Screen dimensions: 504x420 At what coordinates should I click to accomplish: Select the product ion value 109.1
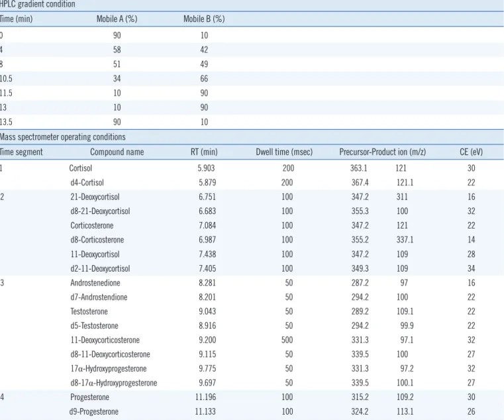coord(405,311)
